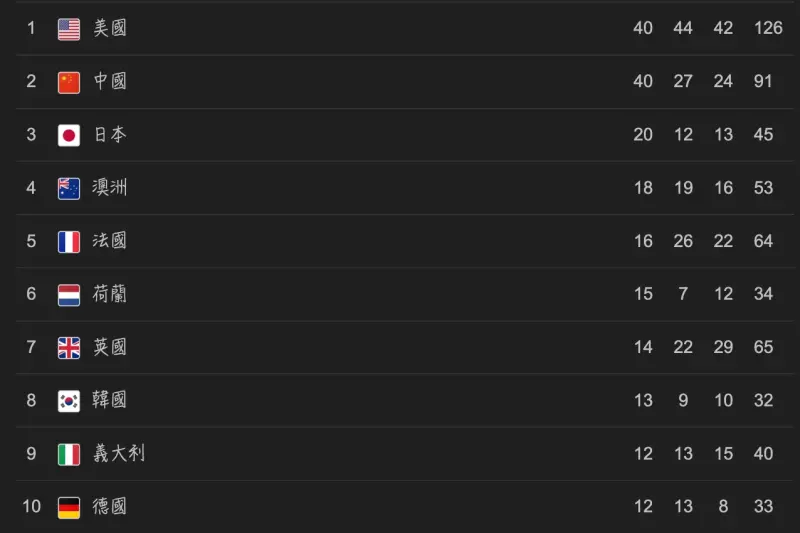The image size is (800, 533).
Task: Select the 日本 country name
Action: pos(110,134)
